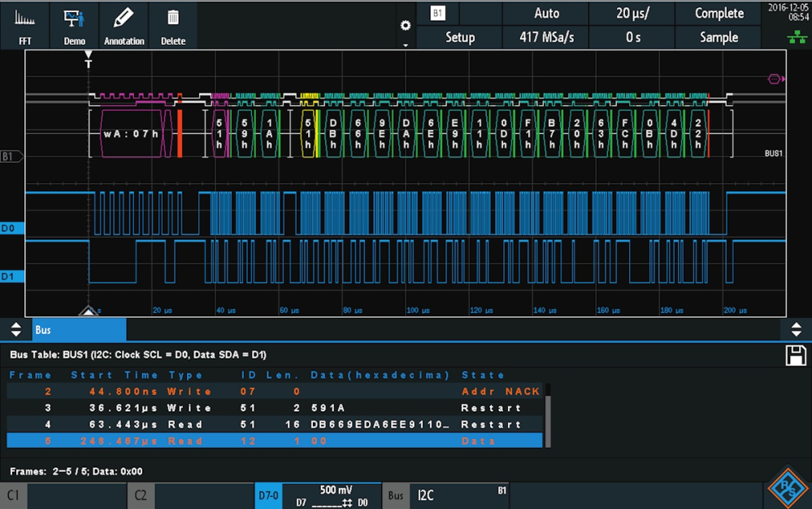Open the FFT analysis tool
The height and width of the screenshot is (509, 812).
point(25,25)
